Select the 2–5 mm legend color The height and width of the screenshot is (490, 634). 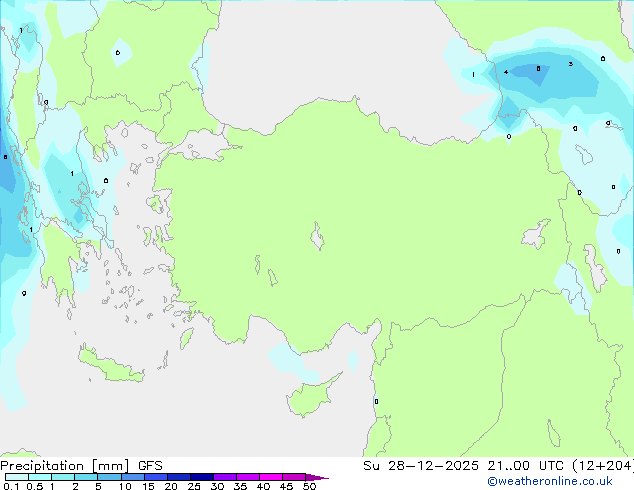tap(86, 477)
